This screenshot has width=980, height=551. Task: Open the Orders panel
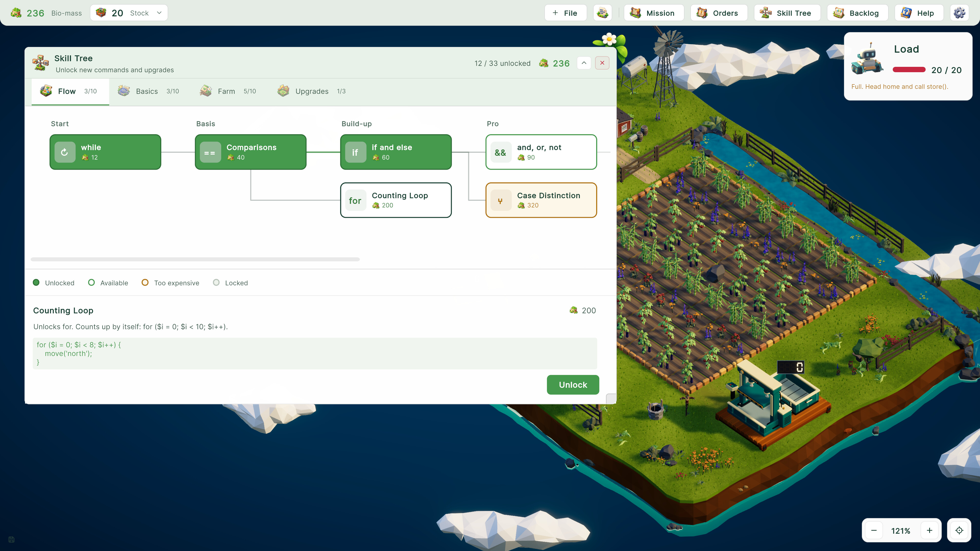click(719, 13)
